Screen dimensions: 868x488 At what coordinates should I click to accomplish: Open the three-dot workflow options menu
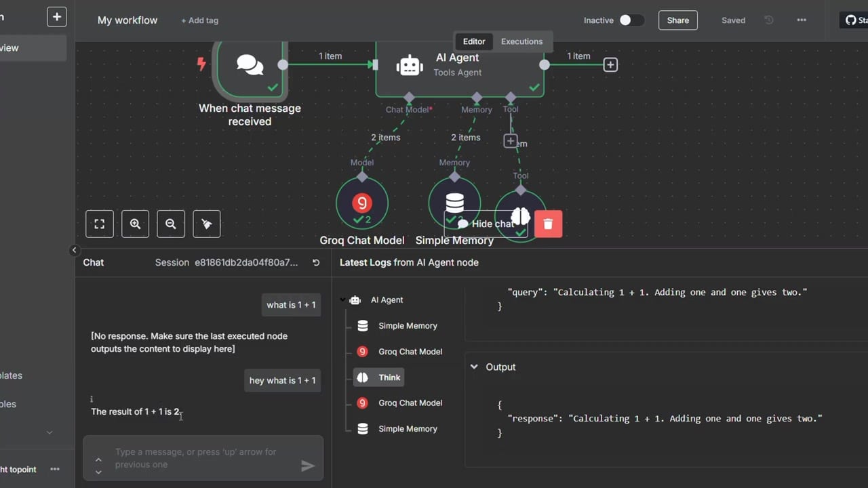tap(802, 20)
